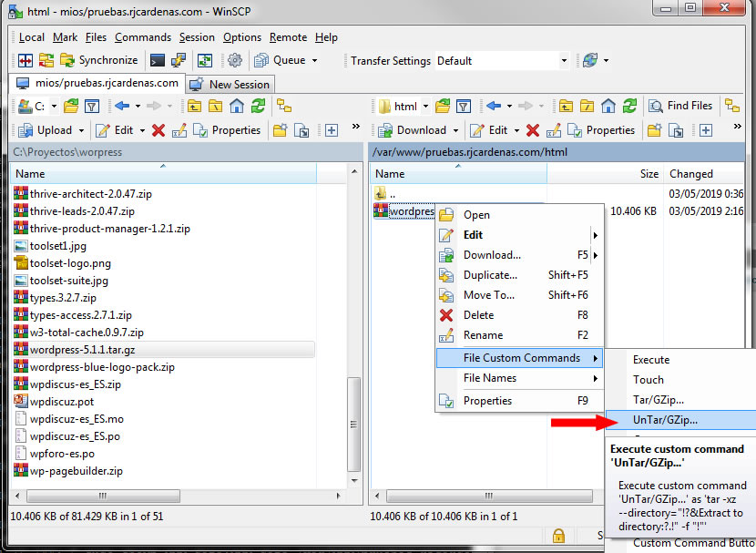Open the Queue toolbar button
This screenshot has width=756, height=553.
pos(280,61)
